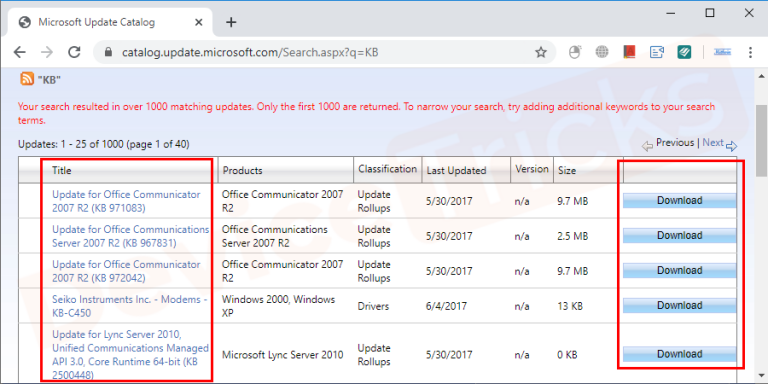Sort results by the Title column header
Image resolution: width=768 pixels, height=384 pixels.
coord(61,170)
